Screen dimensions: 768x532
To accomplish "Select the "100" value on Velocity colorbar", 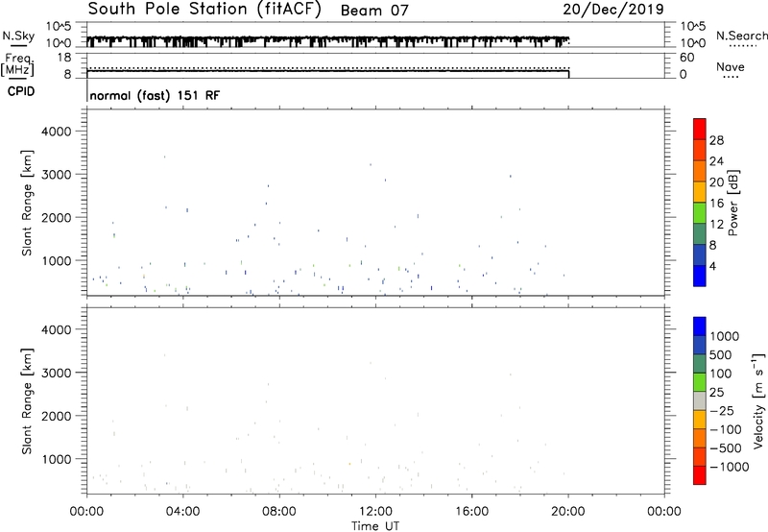I will tap(720, 374).
